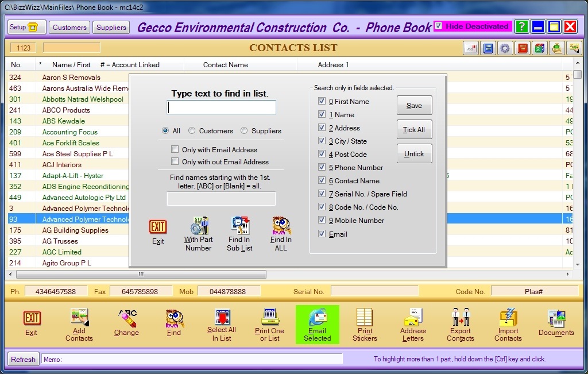Image resolution: width=588 pixels, height=374 pixels.
Task: Focus the 'Type text to find' field
Action: point(221,107)
